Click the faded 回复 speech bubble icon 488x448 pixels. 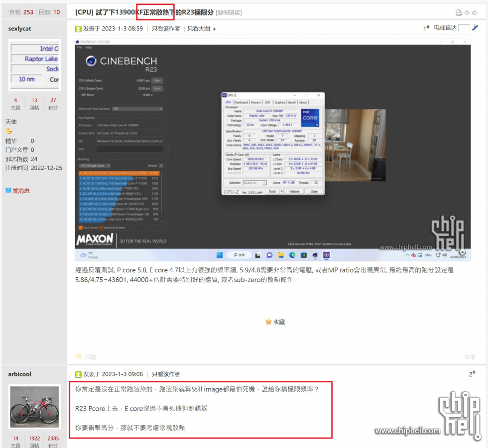click(x=79, y=356)
